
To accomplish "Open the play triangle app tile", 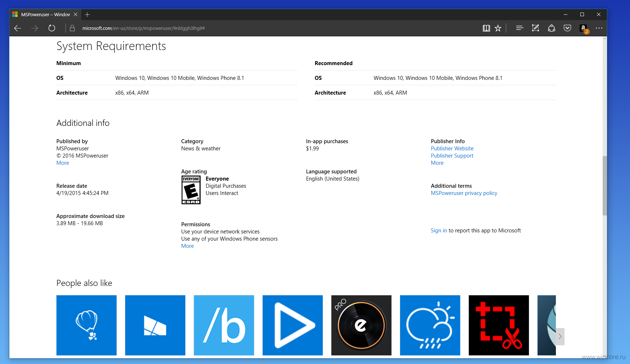I will pos(293,325).
